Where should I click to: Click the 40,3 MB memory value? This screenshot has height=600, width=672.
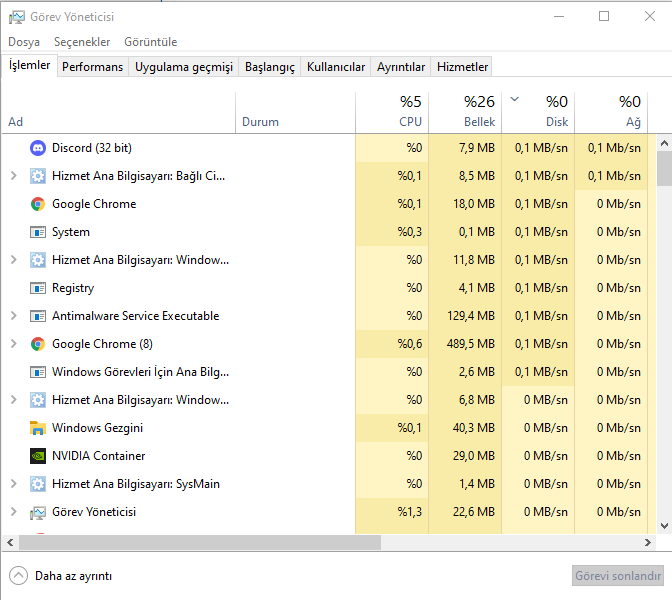click(474, 428)
